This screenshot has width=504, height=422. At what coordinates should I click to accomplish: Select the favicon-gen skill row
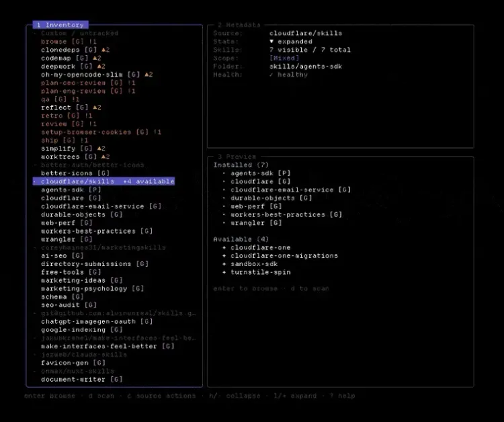coord(73,363)
